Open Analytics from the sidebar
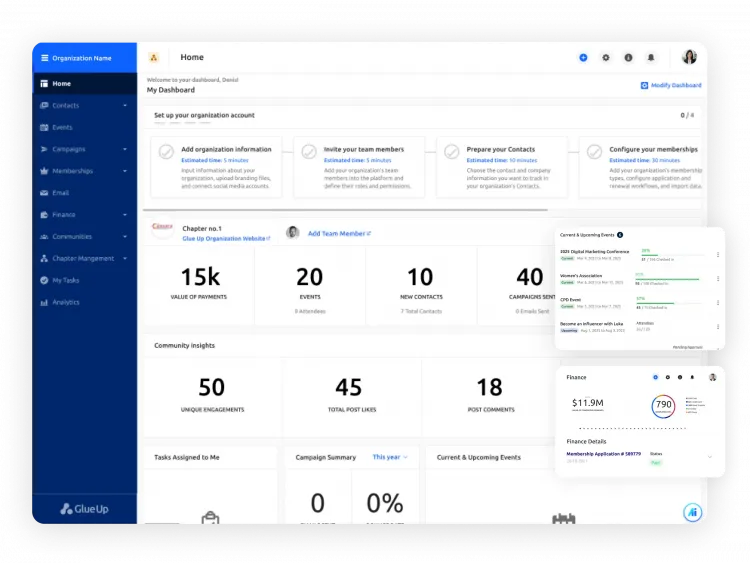The height and width of the screenshot is (563, 750). [65, 302]
